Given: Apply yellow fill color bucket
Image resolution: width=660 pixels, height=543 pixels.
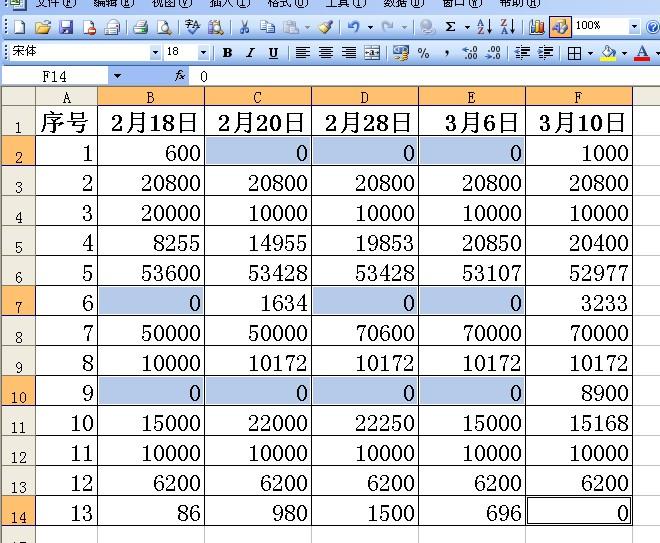Looking at the screenshot, I should tap(609, 53).
